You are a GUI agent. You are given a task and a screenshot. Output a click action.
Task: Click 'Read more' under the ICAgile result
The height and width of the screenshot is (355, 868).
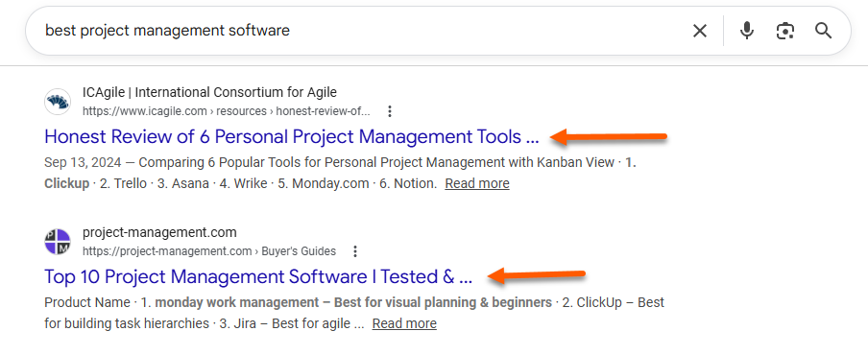477,183
